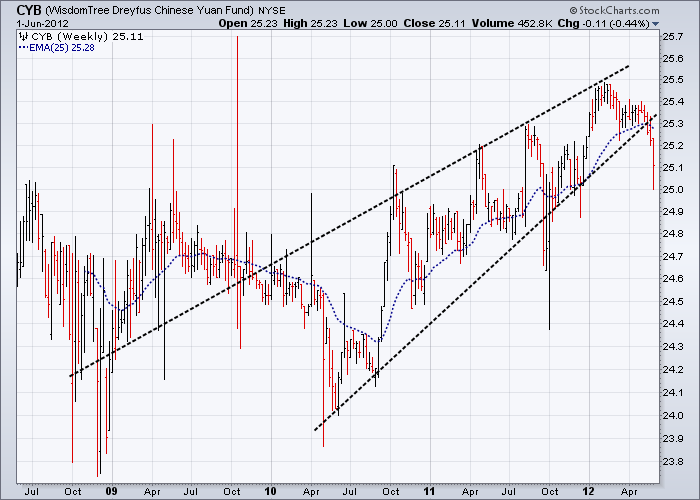Screen dimensions: 700x500
Task: Click the chart-type icon beside CYB (Weekly)
Action: (24, 37)
